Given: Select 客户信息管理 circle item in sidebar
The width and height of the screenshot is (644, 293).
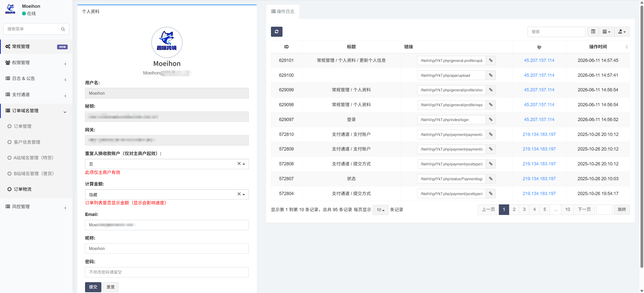Looking at the screenshot, I should pos(24,142).
